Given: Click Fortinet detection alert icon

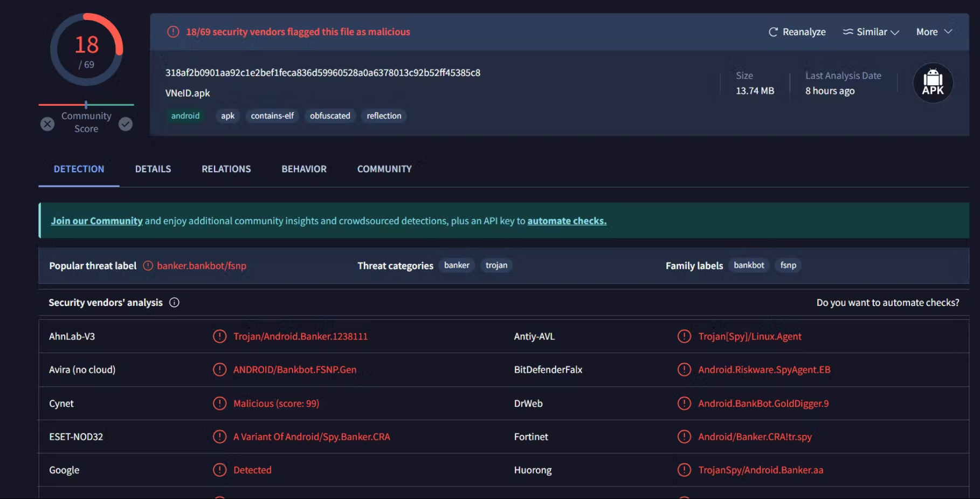Looking at the screenshot, I should (684, 436).
